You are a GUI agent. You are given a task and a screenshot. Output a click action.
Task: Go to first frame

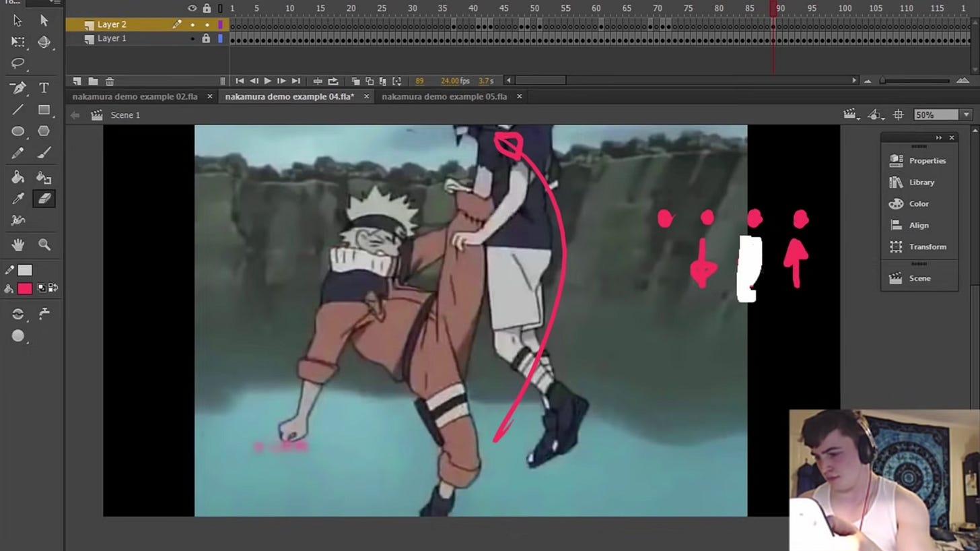pos(240,81)
